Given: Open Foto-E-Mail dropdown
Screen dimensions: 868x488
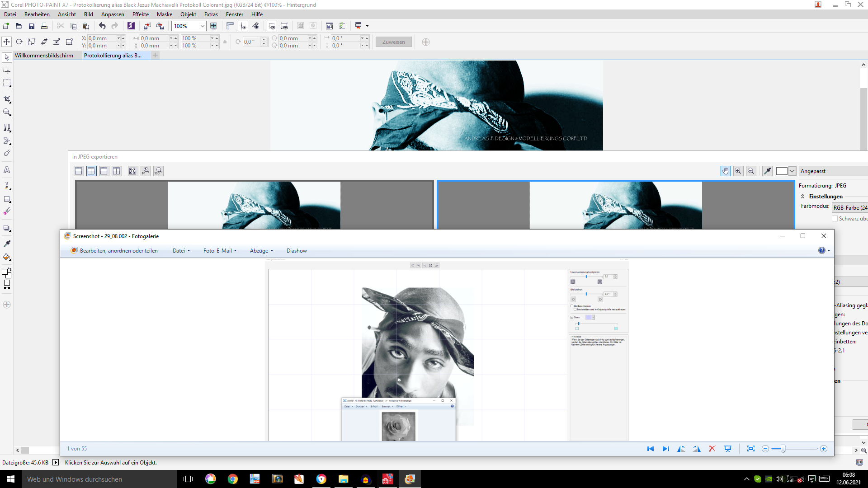Looking at the screenshot, I should (x=220, y=251).
